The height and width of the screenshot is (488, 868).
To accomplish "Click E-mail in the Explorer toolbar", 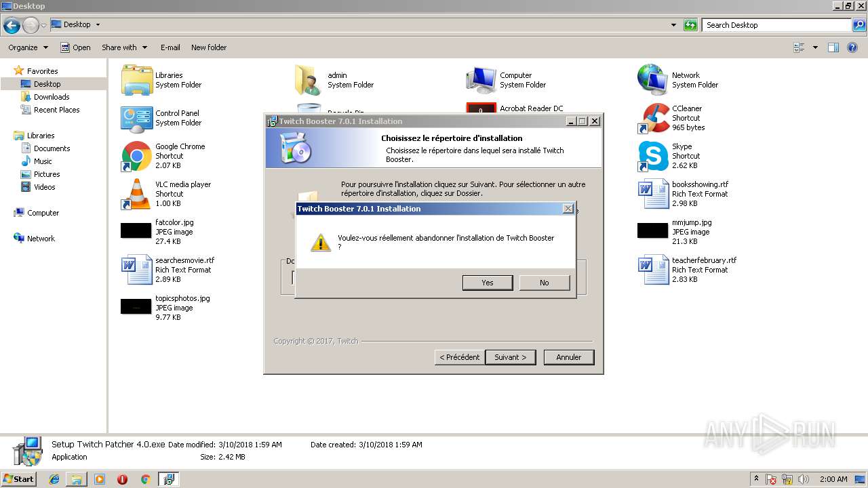I will [170, 47].
